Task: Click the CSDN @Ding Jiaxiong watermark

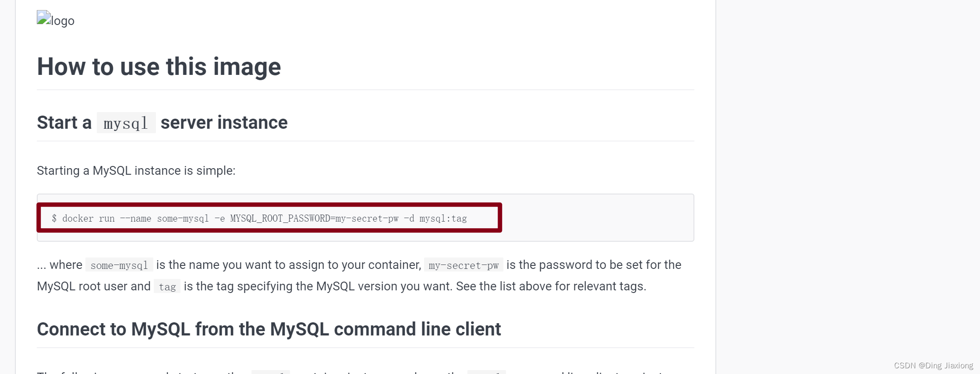Action: pyautogui.click(x=933, y=365)
